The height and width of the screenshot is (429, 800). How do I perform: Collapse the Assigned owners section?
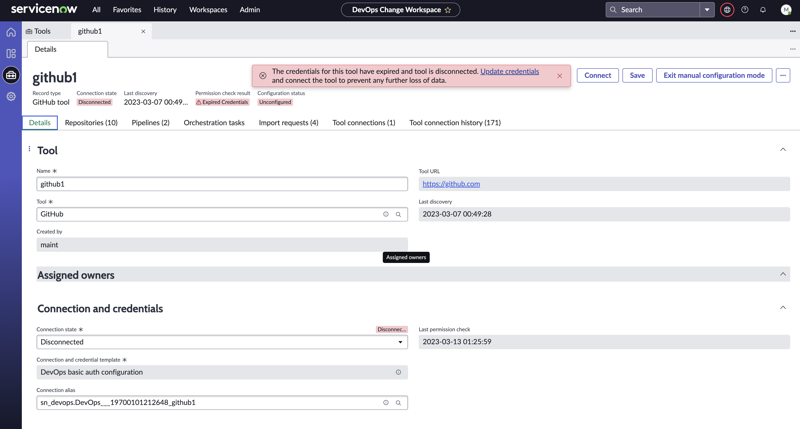[x=783, y=274]
